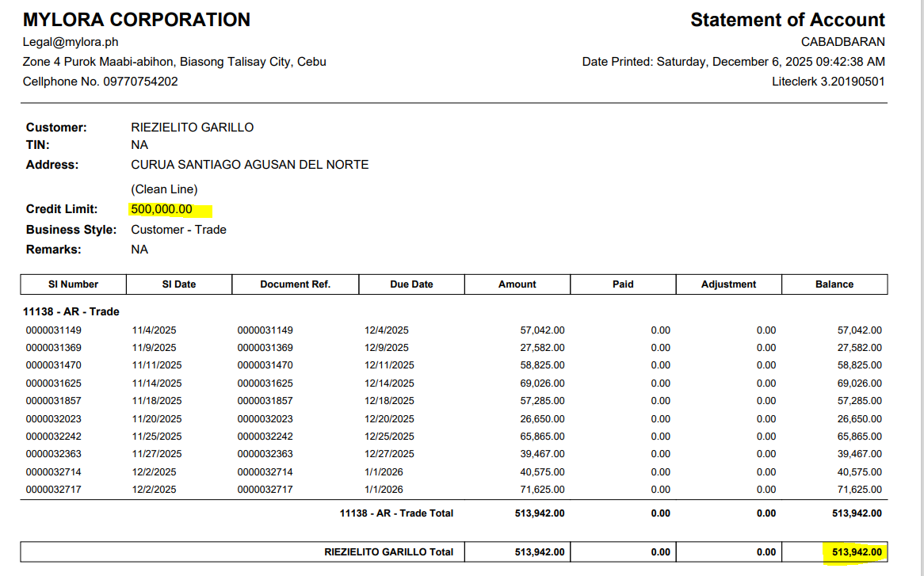Screen dimensions: 924x576
Task: Click SI number 0000031625 in the first column
Action: (x=53, y=383)
